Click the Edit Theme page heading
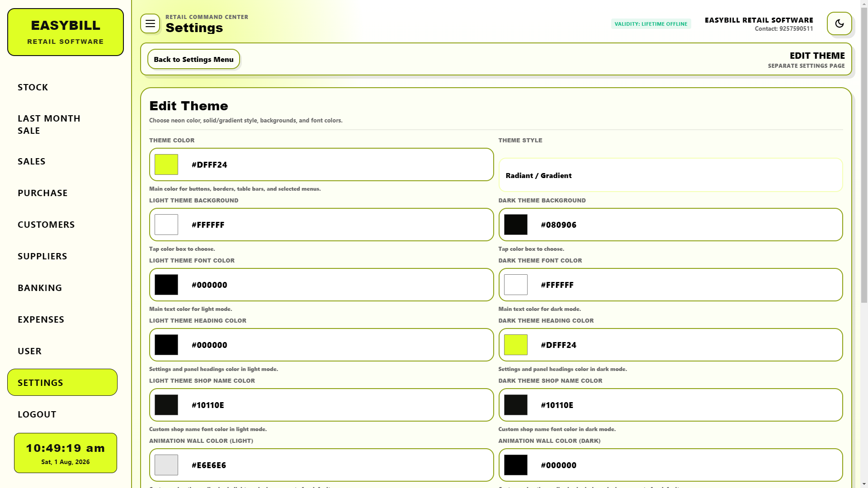Viewport: 868px width, 488px height. coord(189,106)
